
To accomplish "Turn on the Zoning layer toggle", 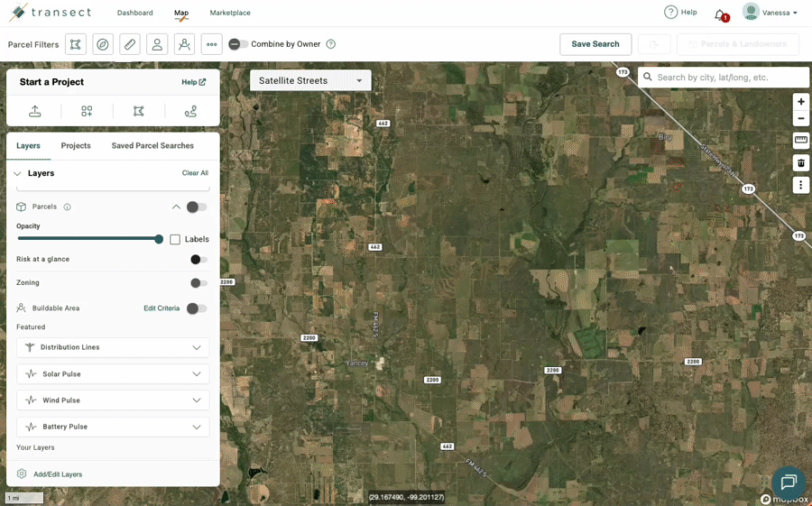I will [198, 283].
